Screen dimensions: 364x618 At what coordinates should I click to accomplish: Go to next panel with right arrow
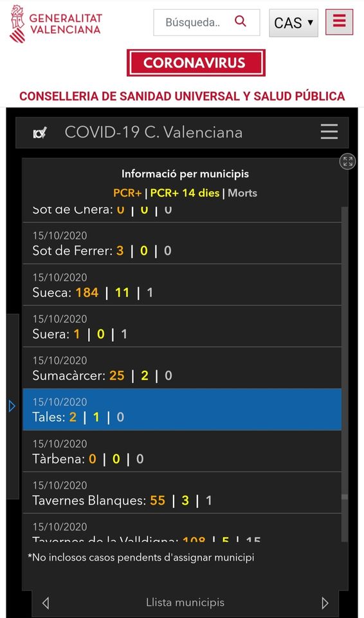pos(325,603)
